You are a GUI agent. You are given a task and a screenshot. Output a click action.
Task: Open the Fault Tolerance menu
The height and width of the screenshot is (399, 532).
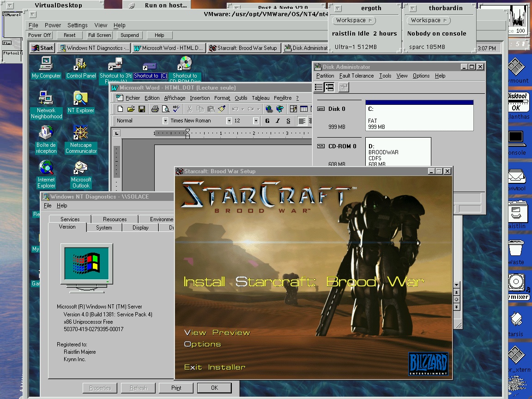click(356, 76)
